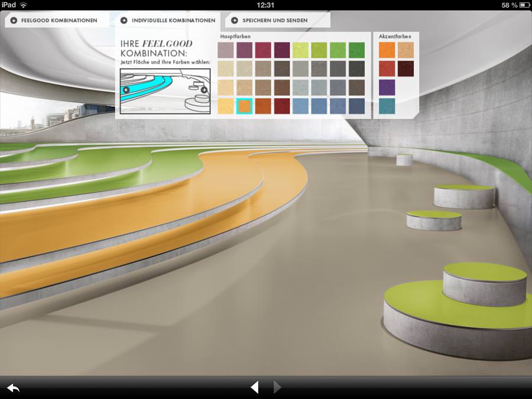Image resolution: width=532 pixels, height=399 pixels.
Task: Open the Feelgood Kombinationen tab
Action: coord(57,20)
